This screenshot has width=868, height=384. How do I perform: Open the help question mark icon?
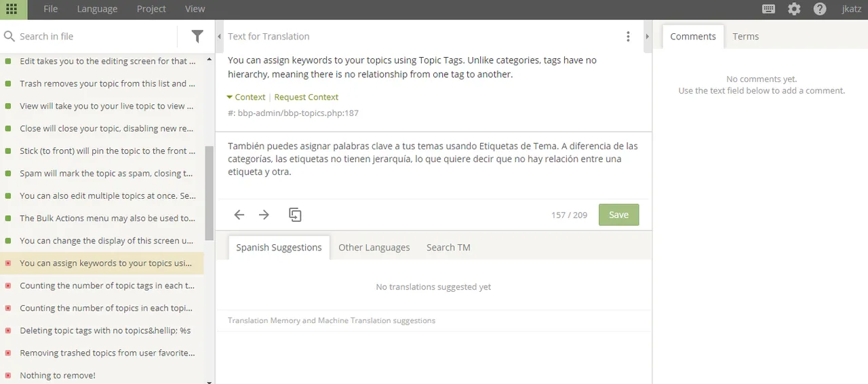[820, 9]
